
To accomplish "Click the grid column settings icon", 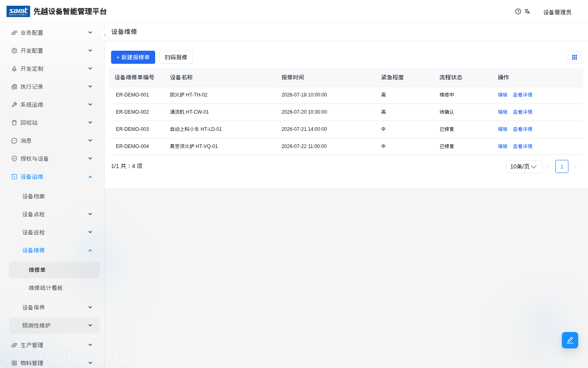I will (575, 57).
